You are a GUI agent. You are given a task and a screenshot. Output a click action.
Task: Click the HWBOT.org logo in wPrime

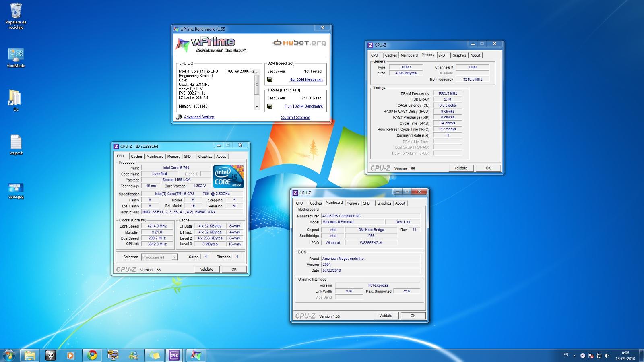pos(299,43)
